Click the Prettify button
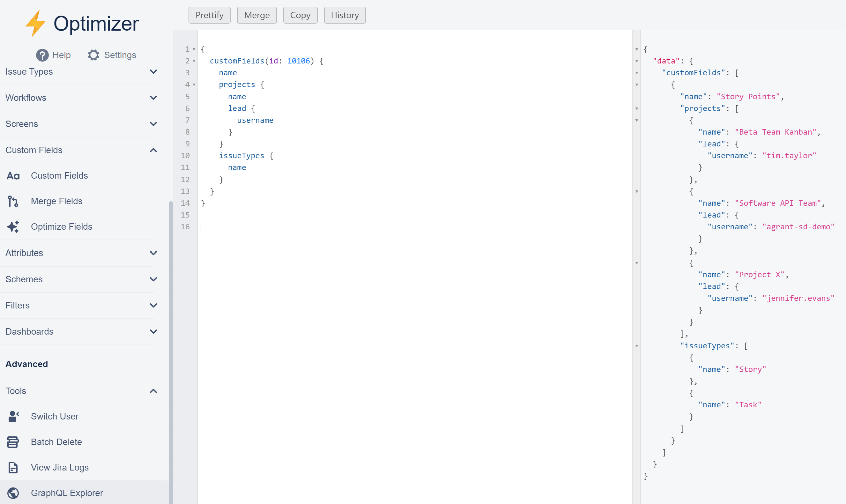The width and height of the screenshot is (846, 504). (209, 15)
